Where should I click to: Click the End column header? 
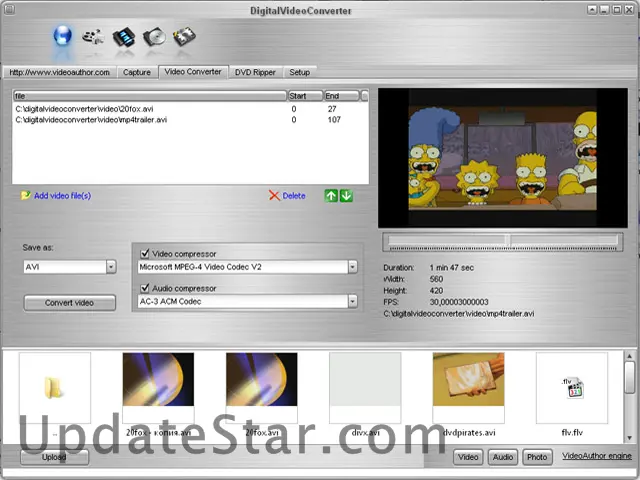(342, 96)
